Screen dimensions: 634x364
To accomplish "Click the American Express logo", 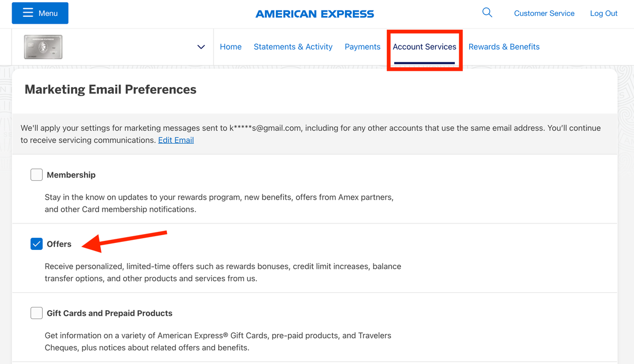I will click(315, 13).
